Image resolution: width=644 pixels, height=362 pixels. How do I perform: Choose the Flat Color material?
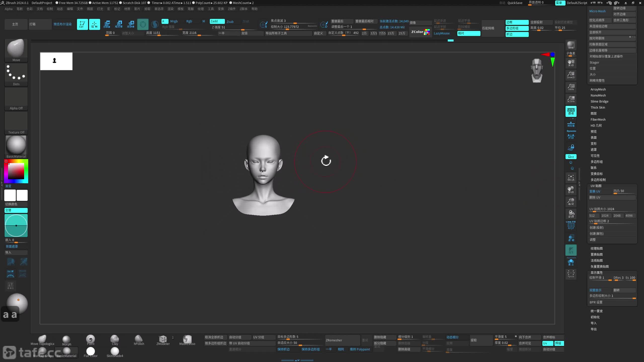[91, 352]
